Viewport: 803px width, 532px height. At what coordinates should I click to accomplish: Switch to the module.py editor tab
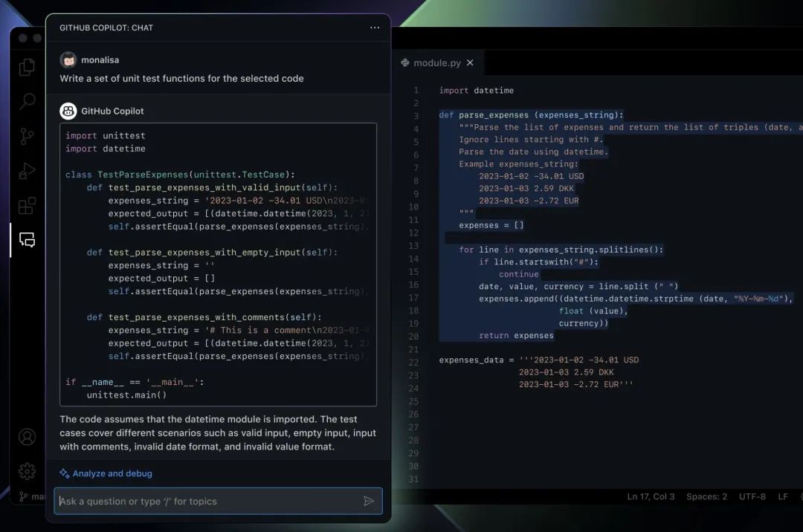click(x=437, y=63)
